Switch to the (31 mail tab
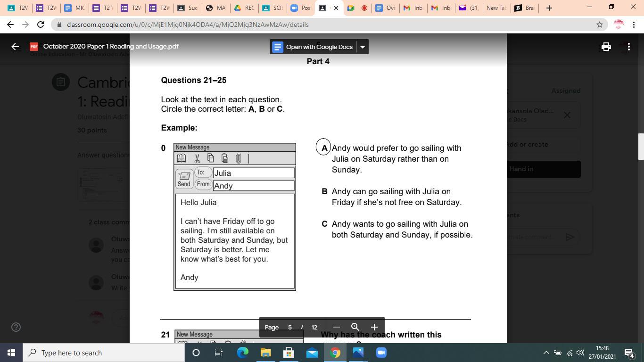 [469, 8]
